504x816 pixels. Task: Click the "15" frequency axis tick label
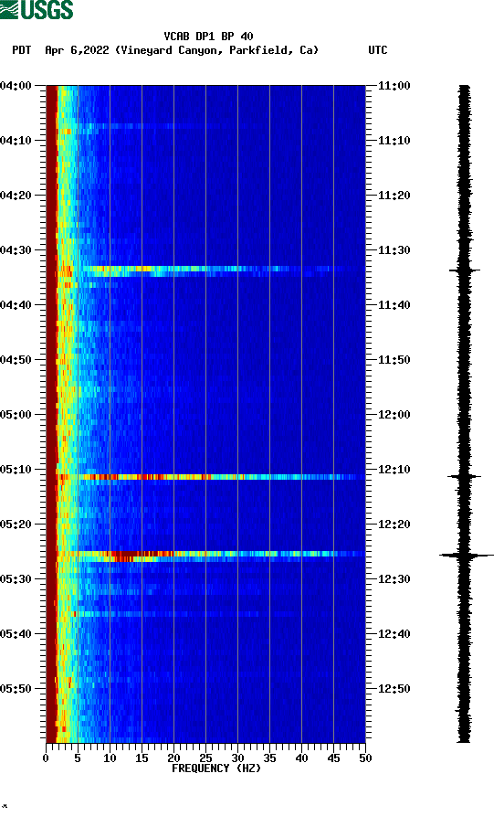point(142,758)
